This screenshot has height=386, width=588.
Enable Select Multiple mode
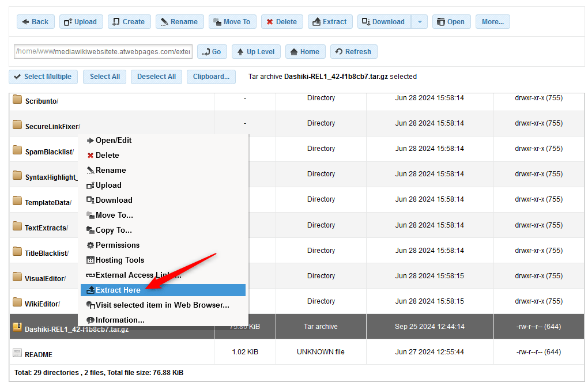(43, 76)
